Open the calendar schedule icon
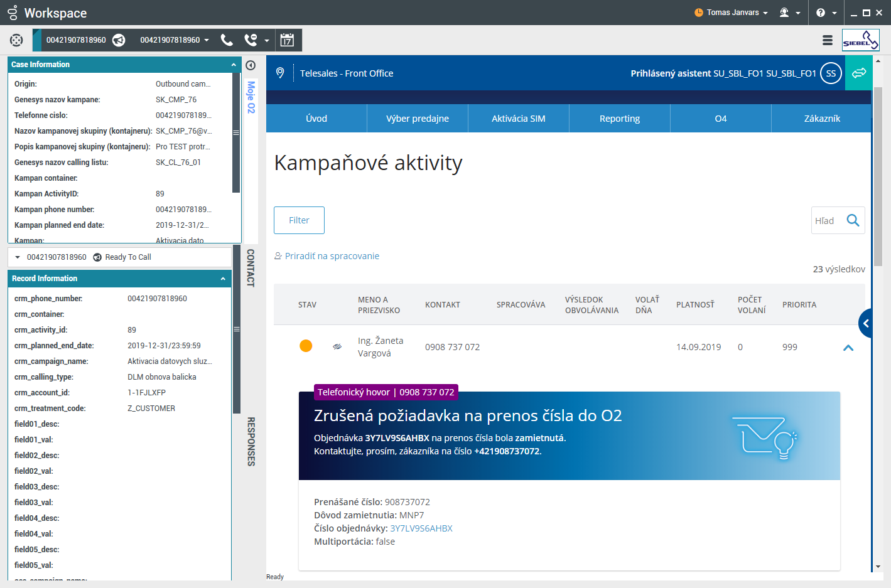This screenshot has width=891, height=588. tap(287, 40)
